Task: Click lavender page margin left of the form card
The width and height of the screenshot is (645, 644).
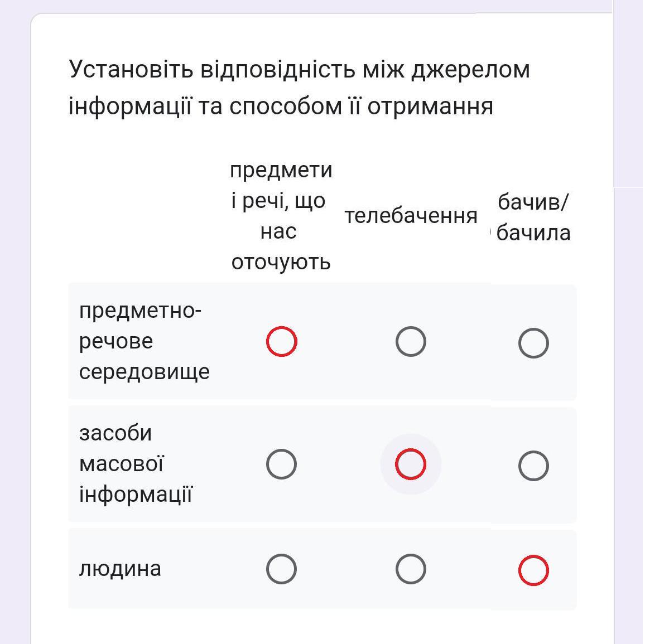Action: click(15, 335)
